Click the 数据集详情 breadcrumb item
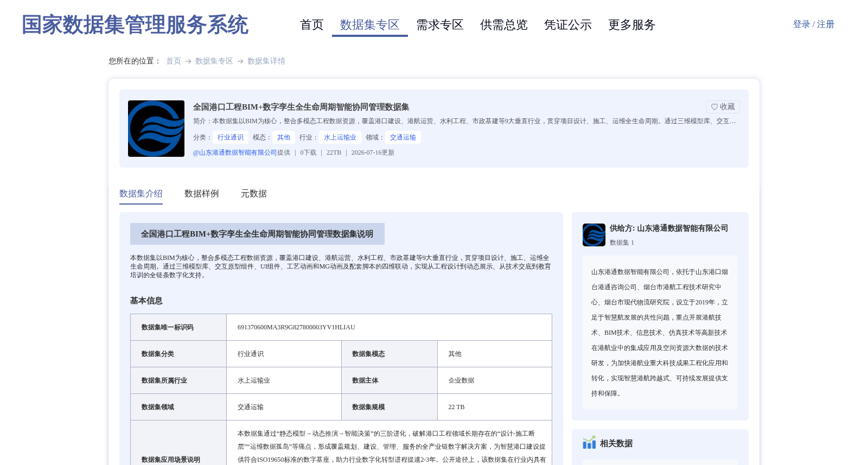Viewport: 868px width, 465px height. tap(266, 61)
